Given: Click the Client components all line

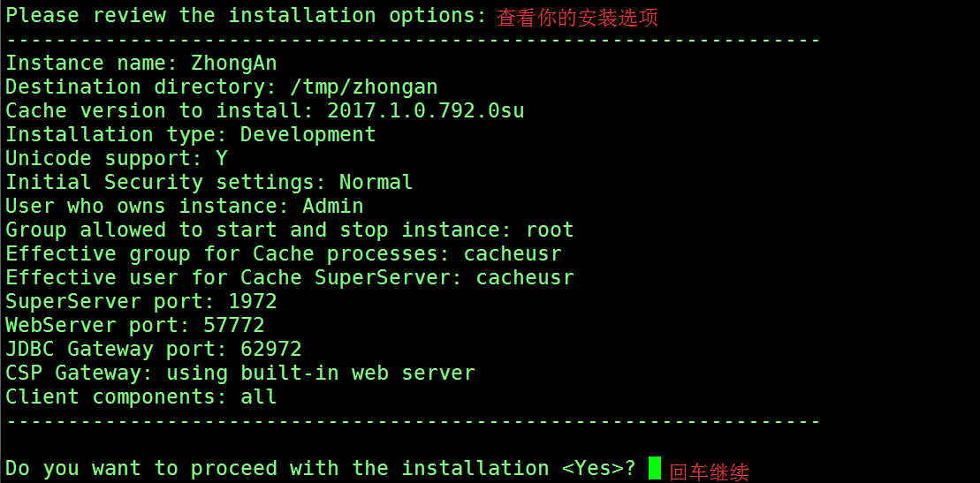Looking at the screenshot, I should pyautogui.click(x=141, y=396).
